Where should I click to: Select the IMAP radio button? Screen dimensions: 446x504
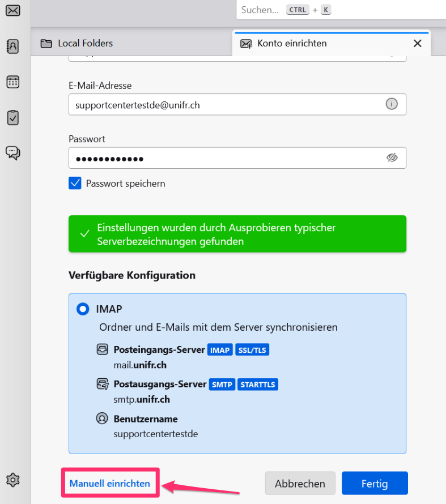(83, 309)
